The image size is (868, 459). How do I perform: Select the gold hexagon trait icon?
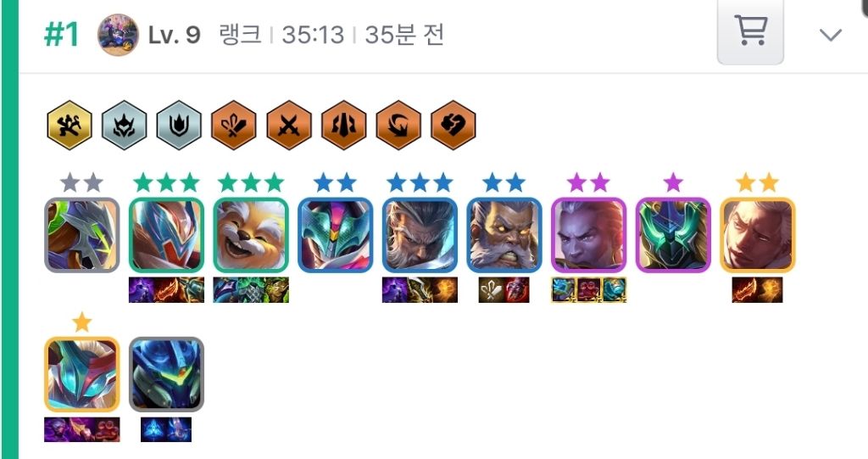tap(70, 125)
